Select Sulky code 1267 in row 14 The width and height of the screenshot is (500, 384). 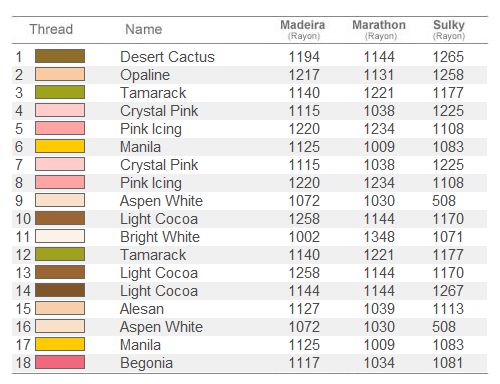(448, 291)
